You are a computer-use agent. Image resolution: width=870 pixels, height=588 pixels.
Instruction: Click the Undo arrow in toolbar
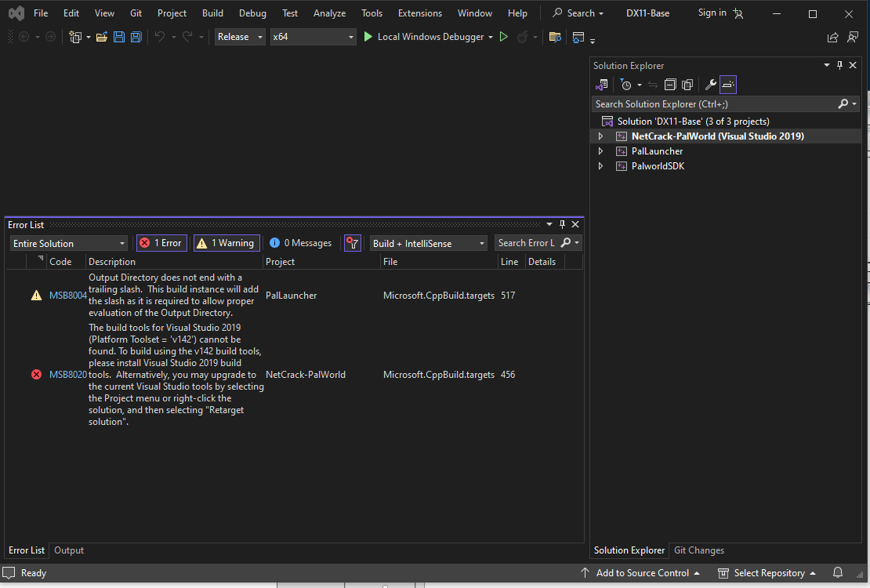pos(160,37)
